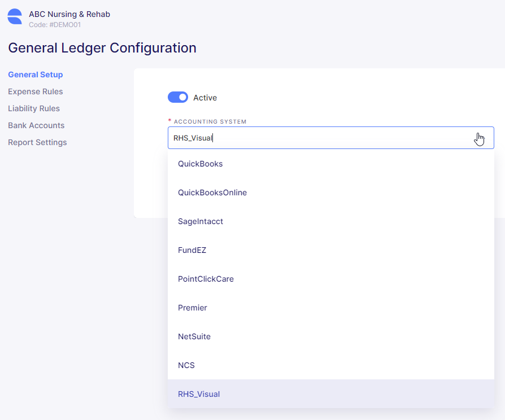The image size is (505, 420).
Task: Navigate to Bank Accounts
Action: 36,125
